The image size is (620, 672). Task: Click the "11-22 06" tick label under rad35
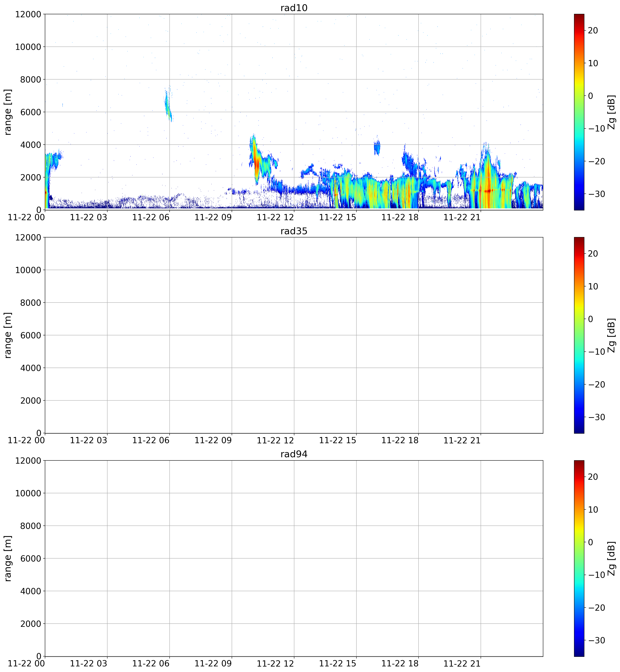pyautogui.click(x=151, y=441)
